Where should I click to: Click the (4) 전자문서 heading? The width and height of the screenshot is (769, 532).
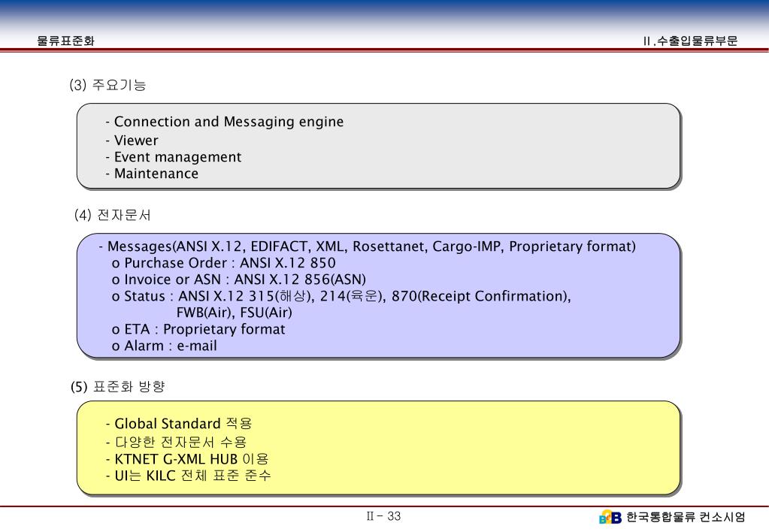113,215
